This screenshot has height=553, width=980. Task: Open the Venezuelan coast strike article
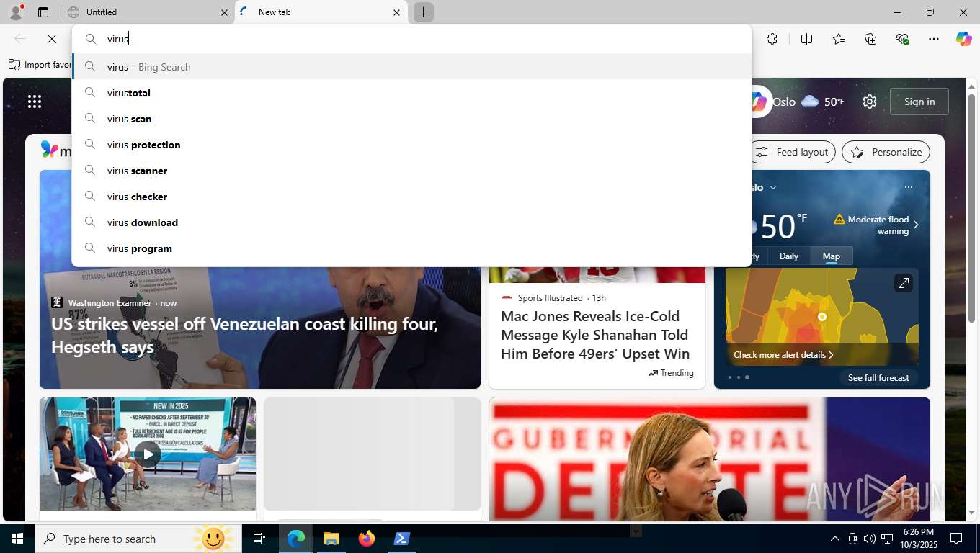244,335
